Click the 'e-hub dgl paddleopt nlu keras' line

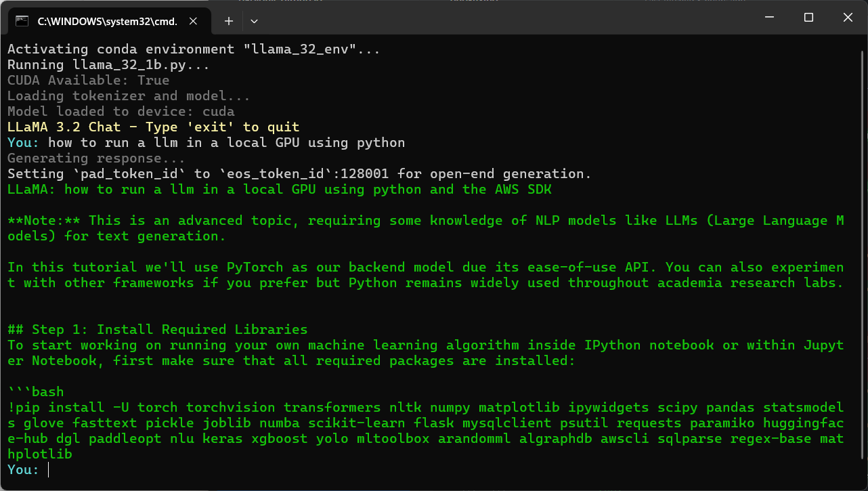426,439
